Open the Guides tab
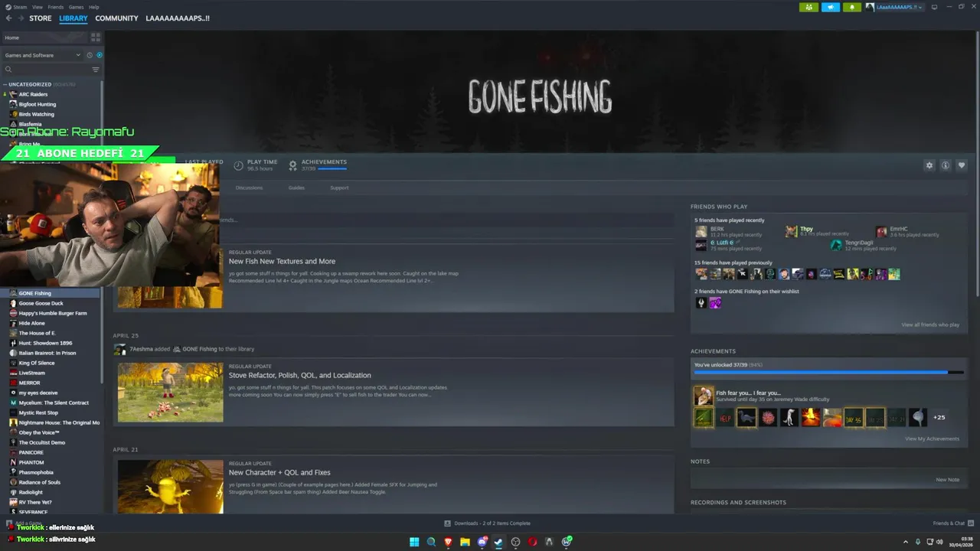The width and height of the screenshot is (980, 551). pos(296,187)
